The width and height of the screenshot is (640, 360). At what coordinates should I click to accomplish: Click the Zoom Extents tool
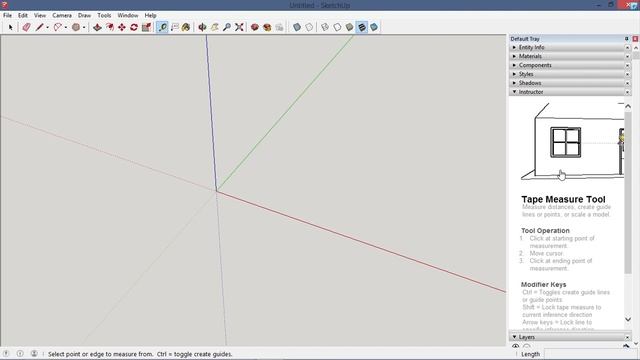click(239, 27)
